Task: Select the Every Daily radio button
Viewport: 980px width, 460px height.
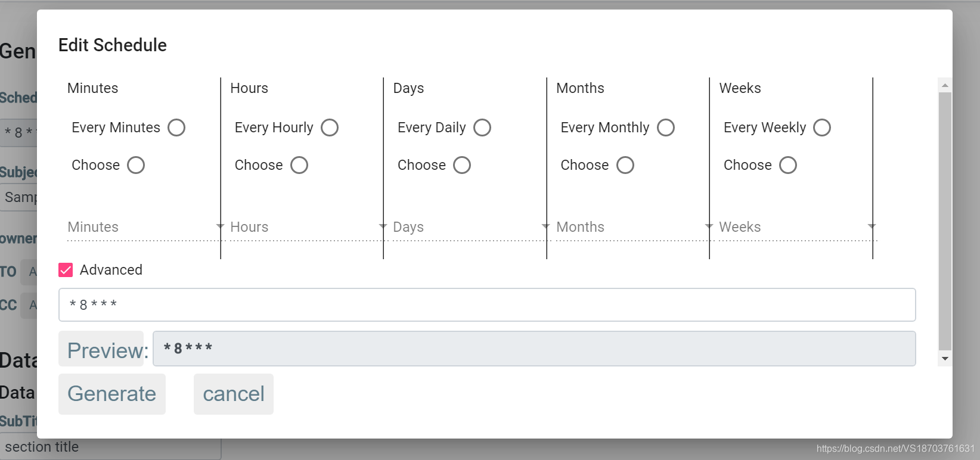Action: tap(482, 128)
